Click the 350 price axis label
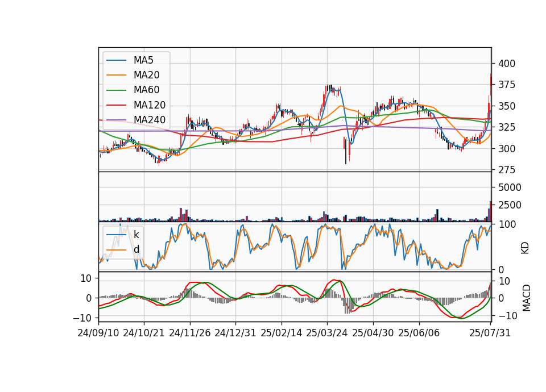This screenshot has height=392, width=546. pyautogui.click(x=507, y=106)
